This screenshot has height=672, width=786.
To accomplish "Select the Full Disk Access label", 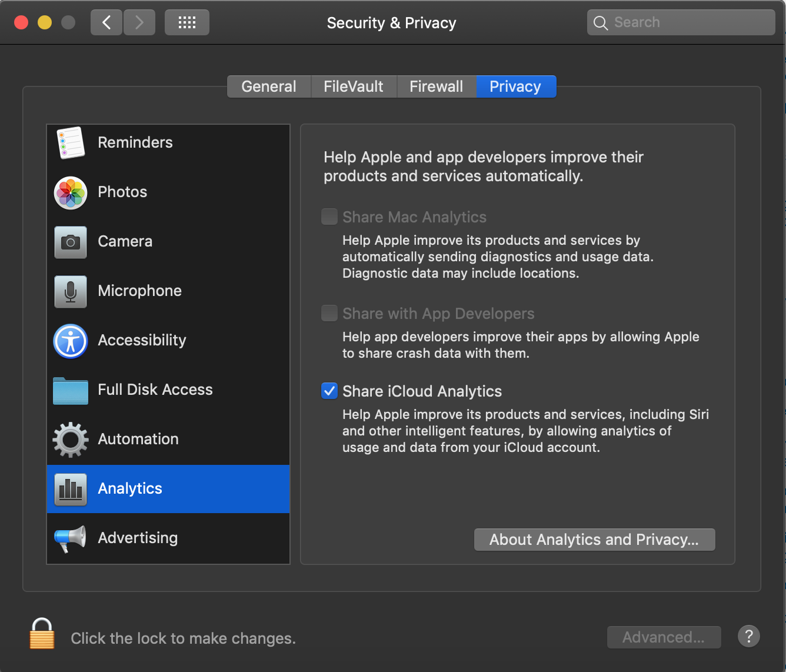I will click(x=155, y=390).
